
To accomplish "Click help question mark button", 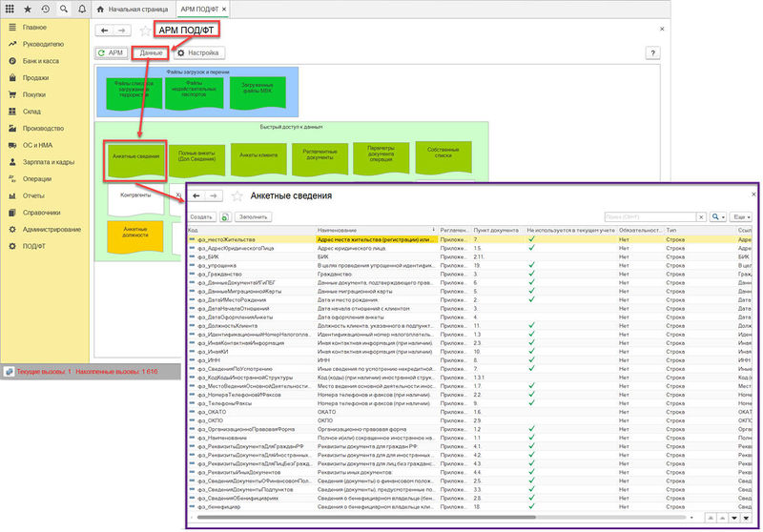I will (653, 53).
